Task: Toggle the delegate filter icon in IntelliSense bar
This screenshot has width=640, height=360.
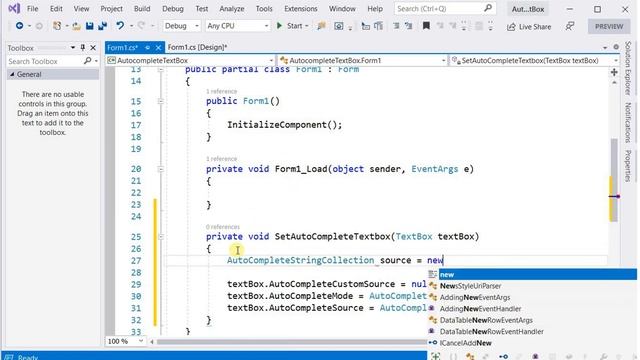Action: [x=535, y=356]
